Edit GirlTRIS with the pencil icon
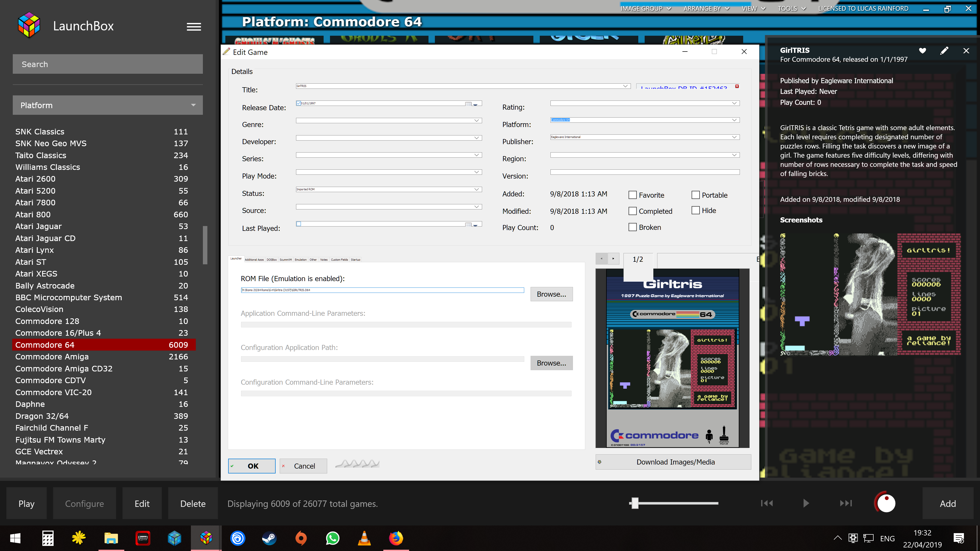Image resolution: width=980 pixels, height=551 pixels. pos(944,51)
